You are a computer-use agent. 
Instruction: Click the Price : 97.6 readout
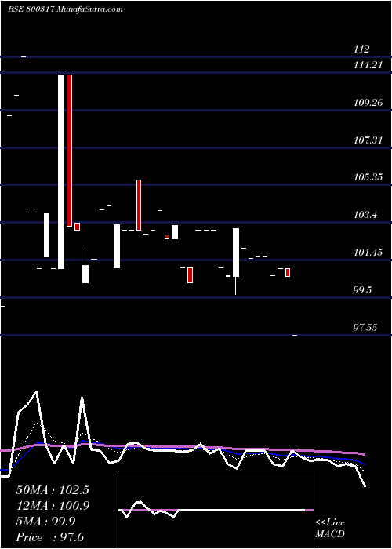pos(49,537)
